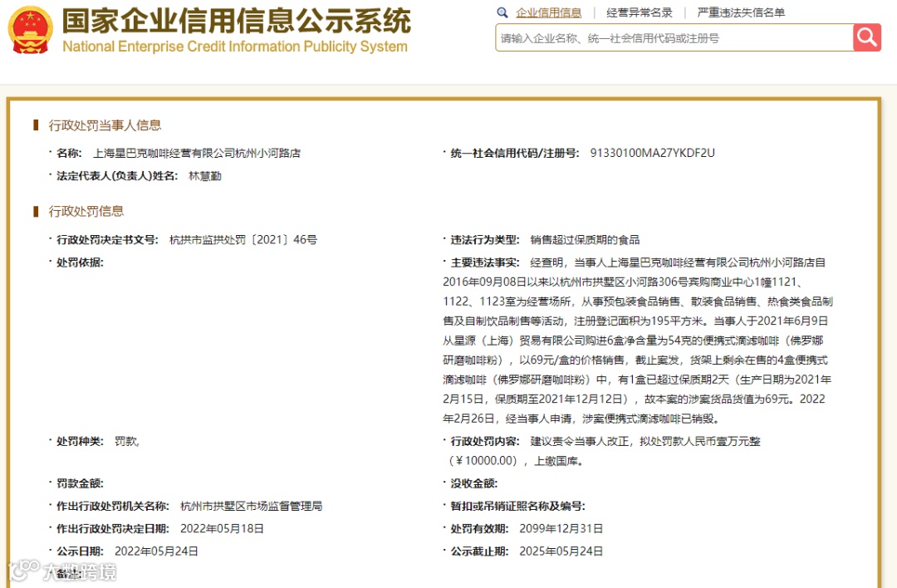Image resolution: width=897 pixels, height=588 pixels.
Task: Click company name 上海星巴克咖啡经营有限公司杭州小河路店
Action: pyautogui.click(x=197, y=154)
